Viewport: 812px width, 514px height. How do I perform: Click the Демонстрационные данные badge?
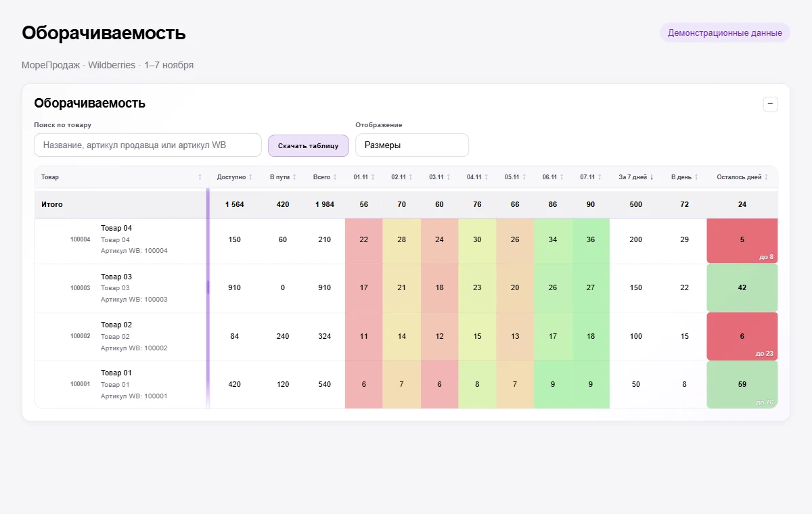[x=725, y=32]
